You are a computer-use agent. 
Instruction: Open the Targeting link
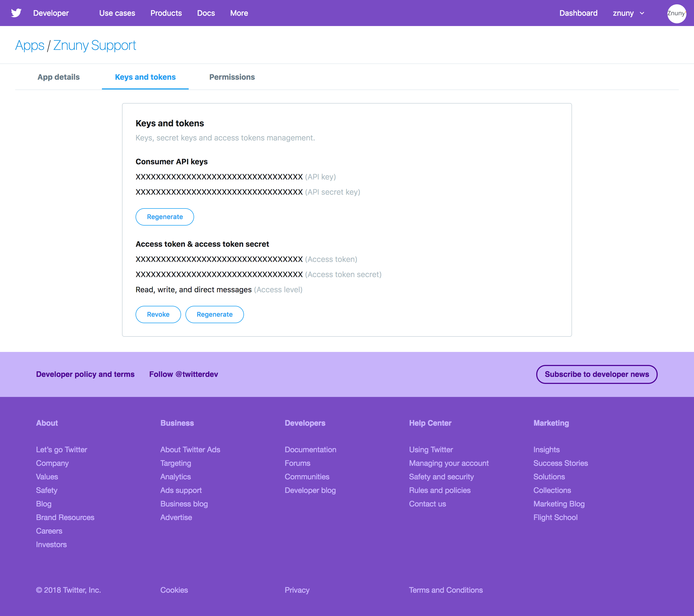(176, 463)
